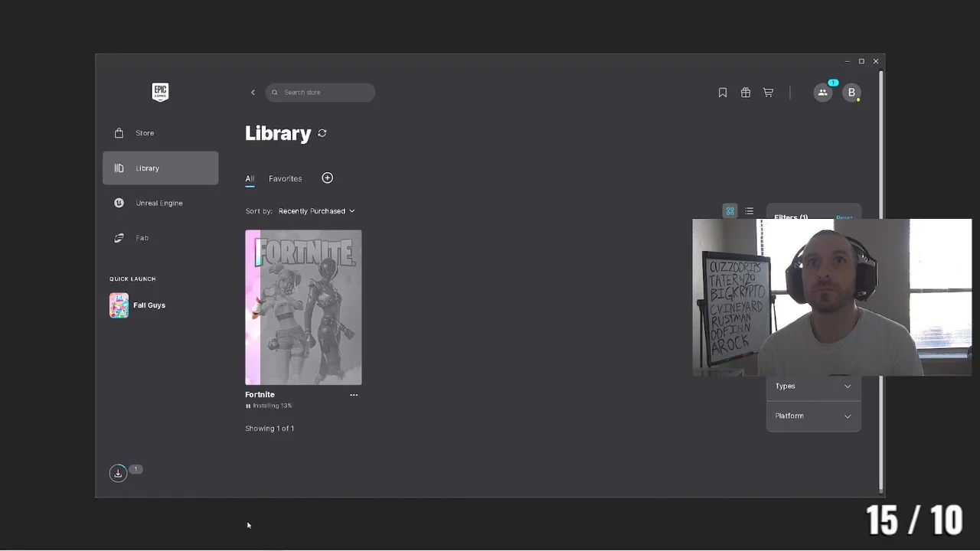Minimize the Epic Games Launcher window
This screenshot has height=551, width=980.
coord(847,61)
